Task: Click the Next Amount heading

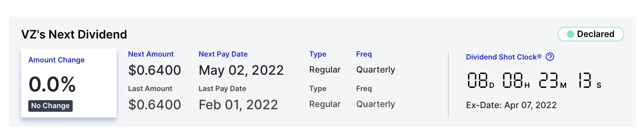Action: 151,54
